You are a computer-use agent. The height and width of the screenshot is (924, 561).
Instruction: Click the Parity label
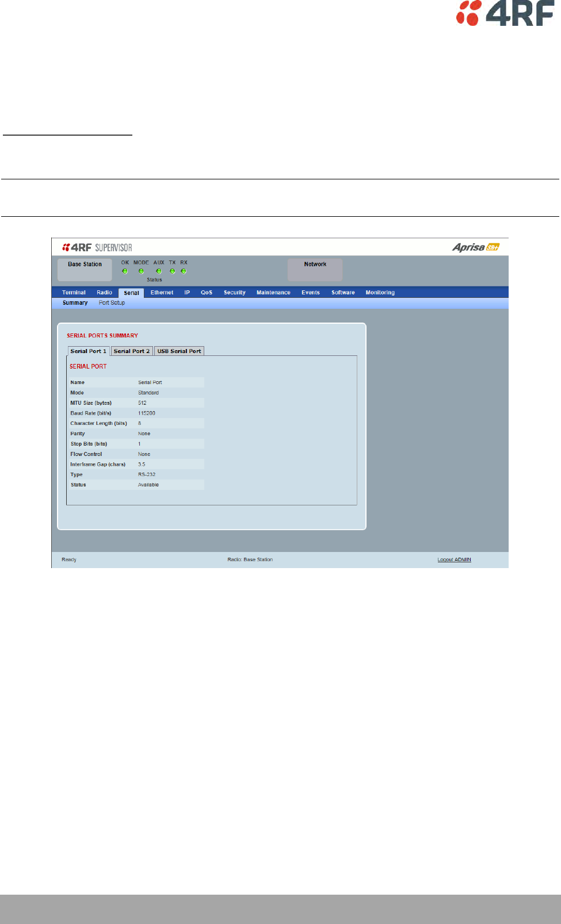click(78, 434)
